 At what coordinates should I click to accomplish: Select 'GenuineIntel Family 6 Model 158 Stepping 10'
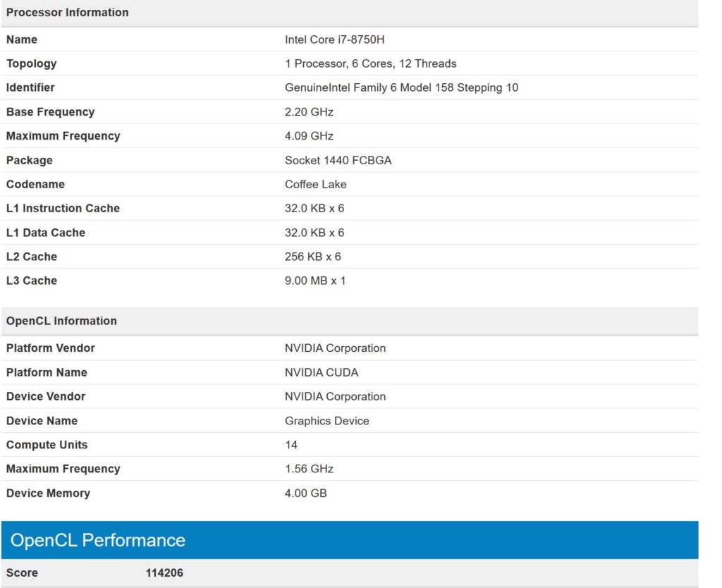pyautogui.click(x=401, y=87)
